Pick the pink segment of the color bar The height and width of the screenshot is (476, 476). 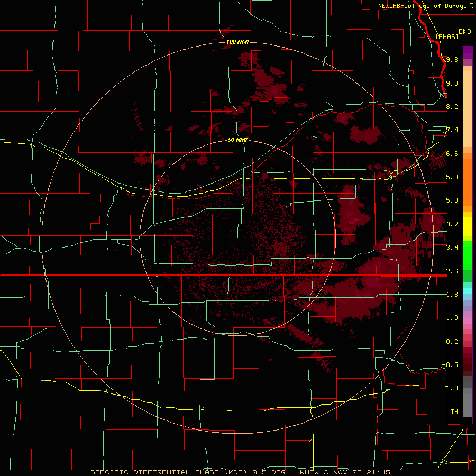(x=467, y=321)
